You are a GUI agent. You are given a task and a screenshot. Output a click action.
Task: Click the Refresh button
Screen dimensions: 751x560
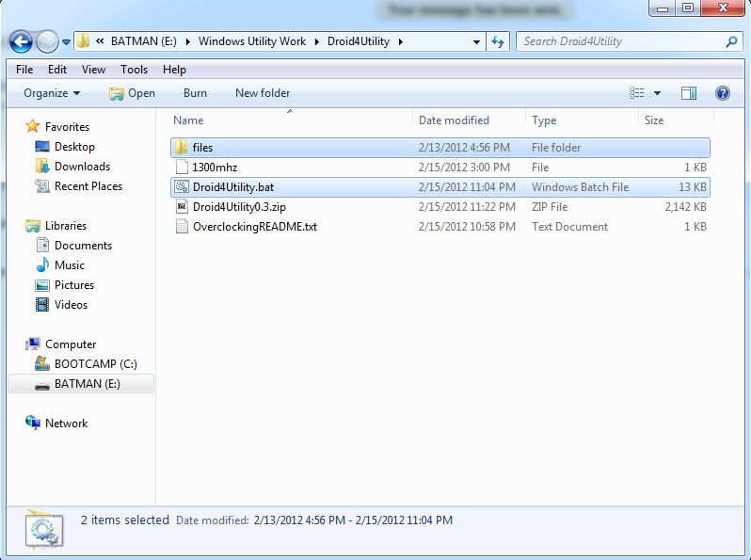tap(498, 42)
